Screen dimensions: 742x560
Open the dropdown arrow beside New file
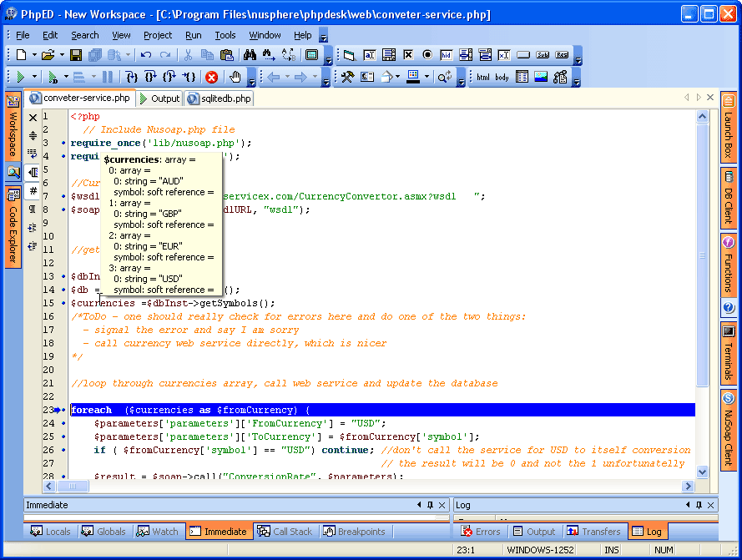coord(34,55)
